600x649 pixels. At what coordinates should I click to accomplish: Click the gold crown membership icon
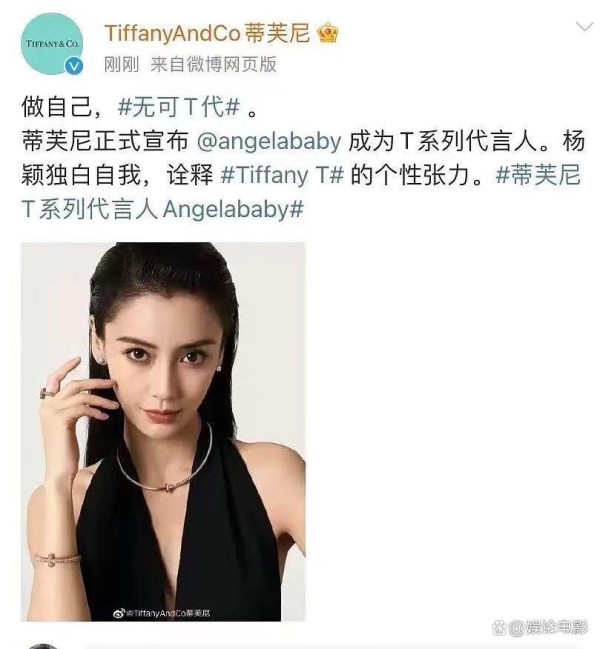click(x=328, y=33)
